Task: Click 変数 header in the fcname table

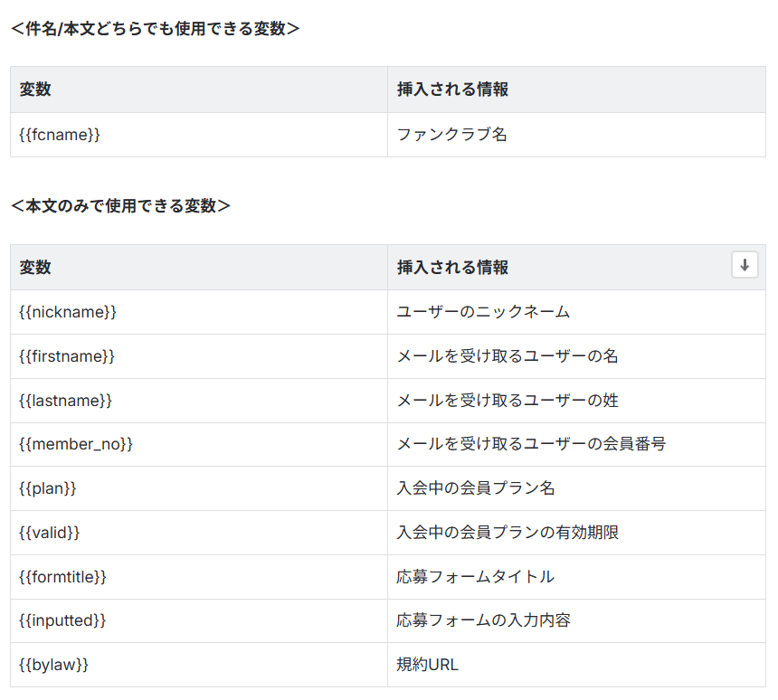Action: pos(199,90)
